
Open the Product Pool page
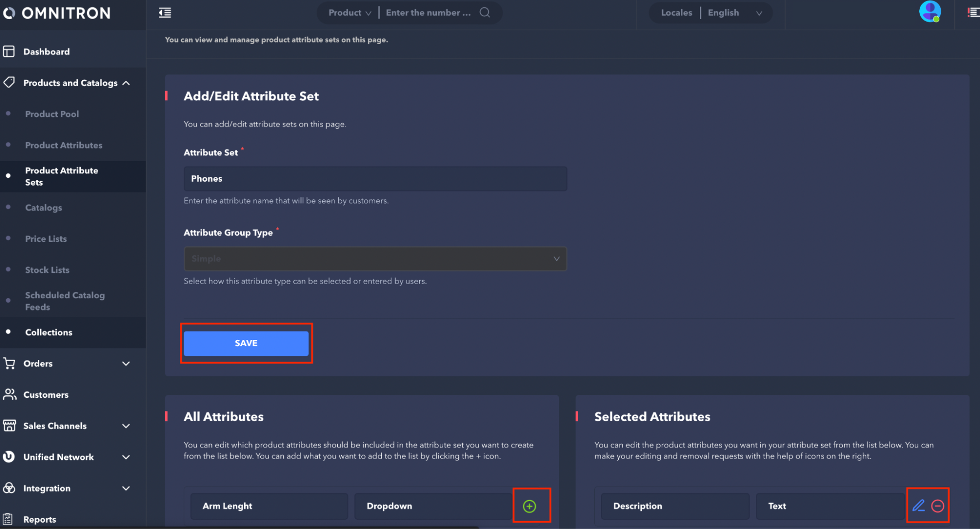click(x=52, y=114)
